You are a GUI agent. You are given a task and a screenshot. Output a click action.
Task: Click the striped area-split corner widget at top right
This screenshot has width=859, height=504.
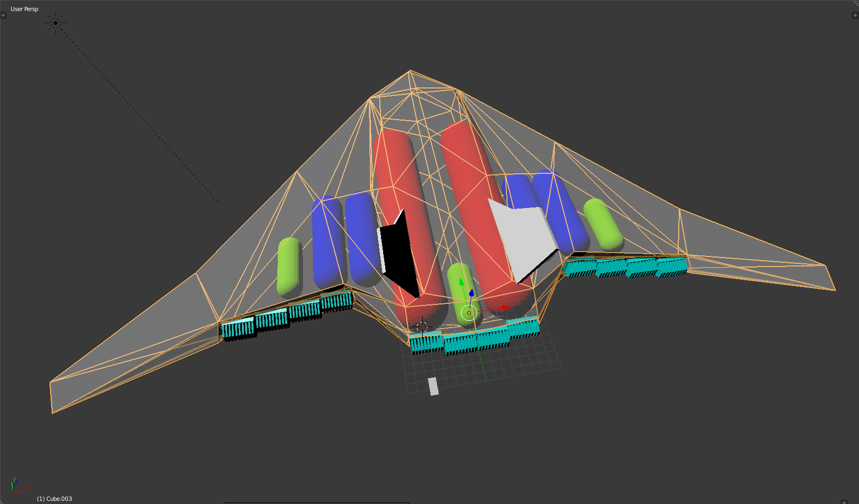coord(855,3)
